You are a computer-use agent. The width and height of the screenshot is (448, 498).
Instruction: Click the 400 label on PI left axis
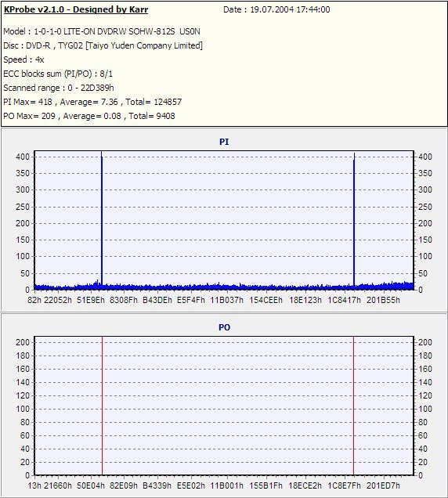pos(22,157)
